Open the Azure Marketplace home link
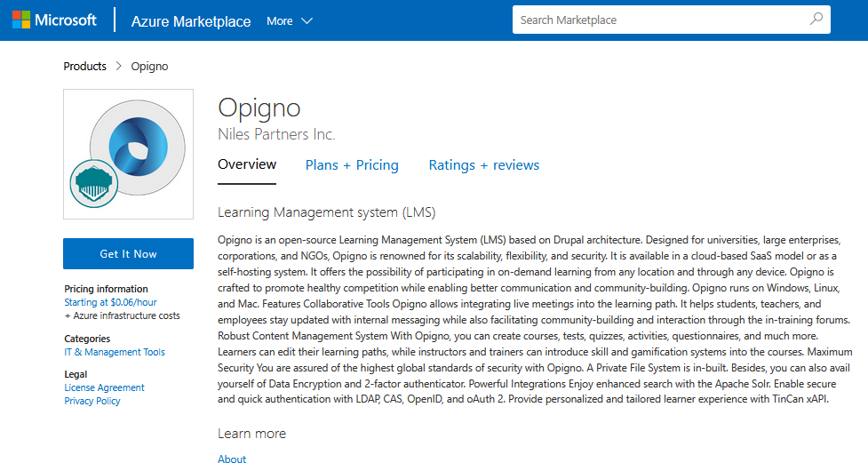Image resolution: width=868 pixels, height=471 pixels. pos(191,21)
